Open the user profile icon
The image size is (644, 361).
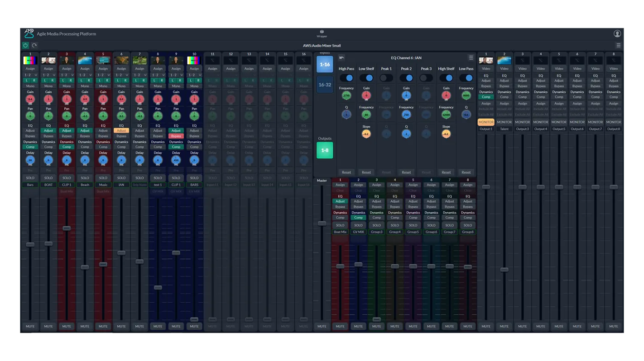(617, 33)
